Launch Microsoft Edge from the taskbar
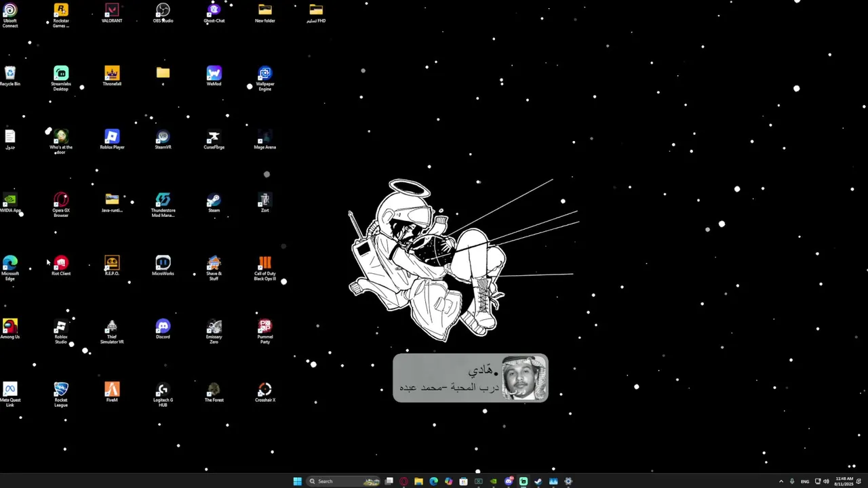Image resolution: width=868 pixels, height=488 pixels. click(434, 481)
